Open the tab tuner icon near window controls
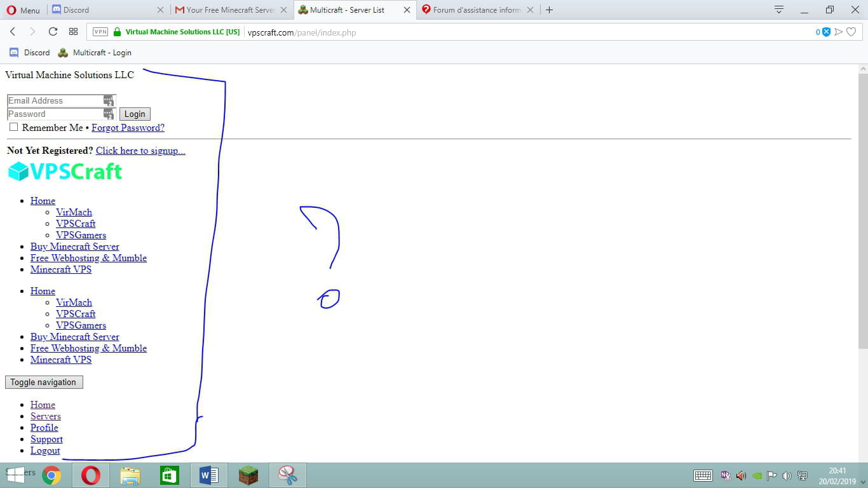This screenshot has height=488, width=868. click(778, 10)
